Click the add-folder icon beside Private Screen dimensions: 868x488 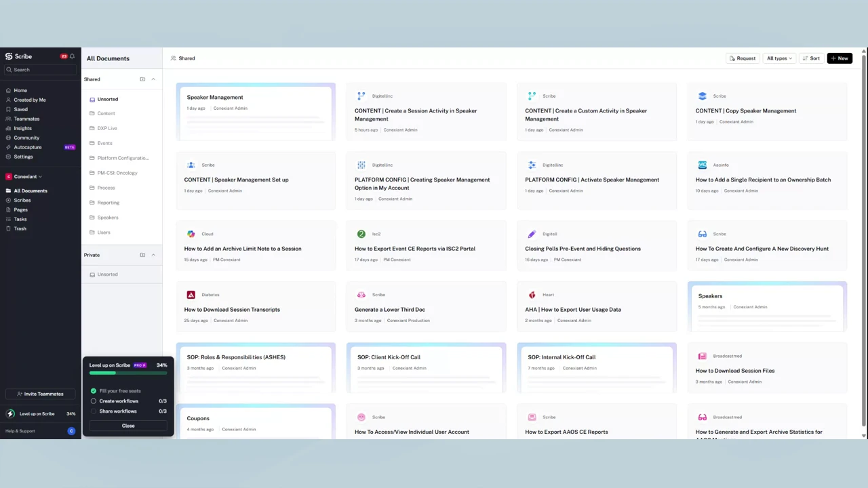pos(142,255)
